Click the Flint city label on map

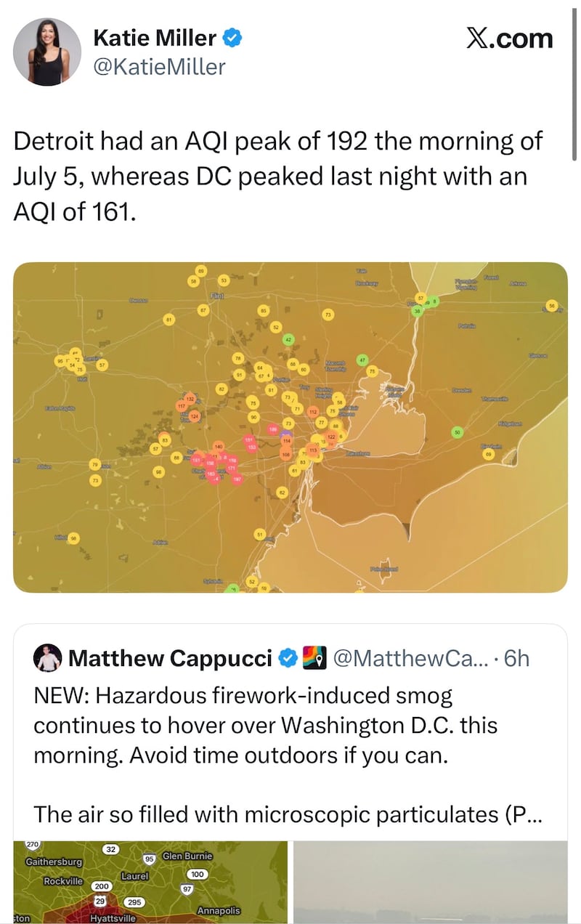point(216,296)
